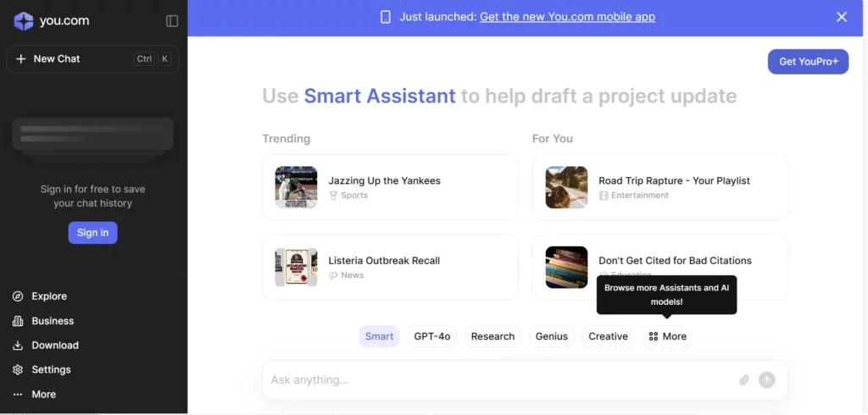Click the mobile phone icon in banner
This screenshot has width=868, height=415.
(386, 17)
